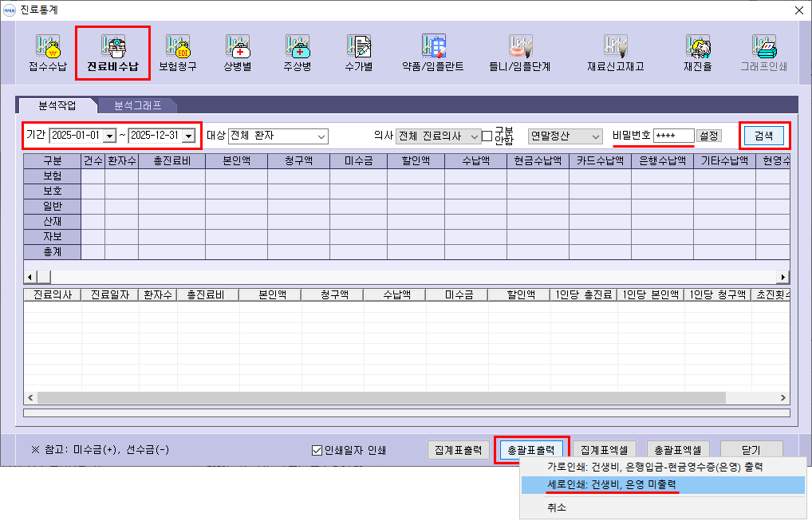The height and width of the screenshot is (521, 812).
Task: Uncheck the 인쇄일자 인쇄 checkbox
Action: tap(317, 451)
